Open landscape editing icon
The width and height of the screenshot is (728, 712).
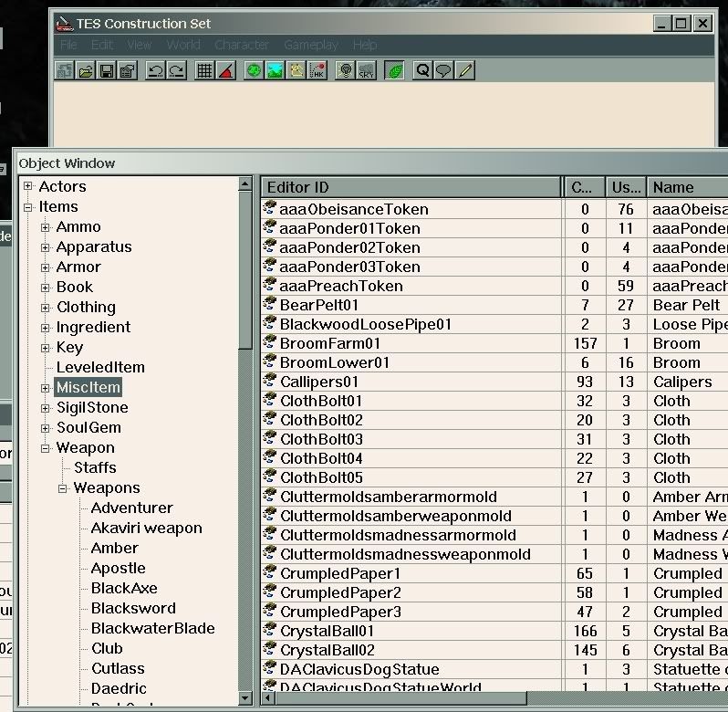click(x=275, y=71)
